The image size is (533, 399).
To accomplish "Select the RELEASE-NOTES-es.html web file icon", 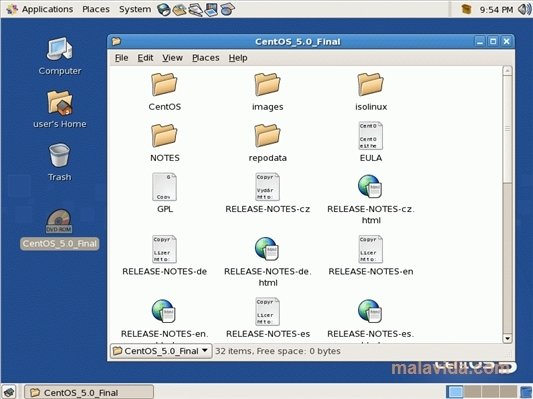I will [370, 311].
